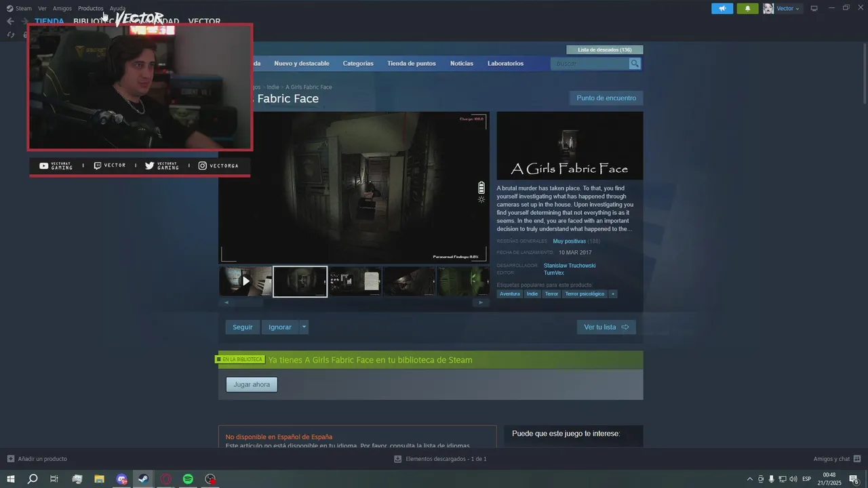
Task: Open the Productos menu
Action: pos(90,8)
